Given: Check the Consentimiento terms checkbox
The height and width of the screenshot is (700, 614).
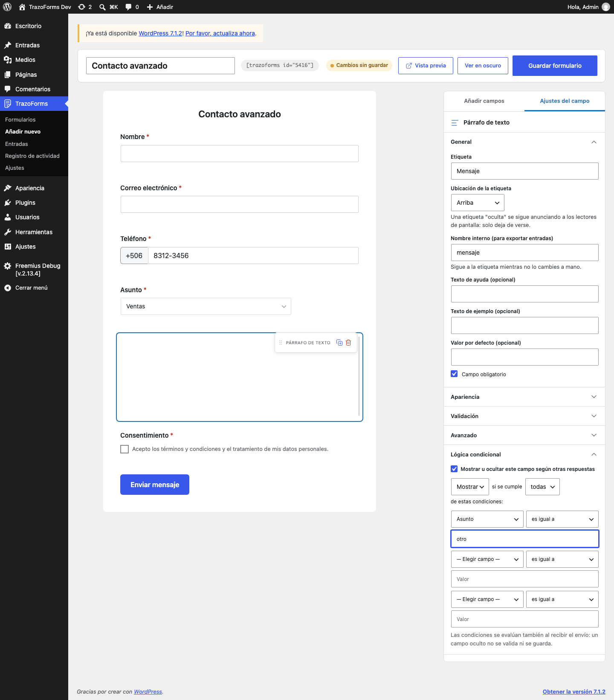Looking at the screenshot, I should click(125, 449).
